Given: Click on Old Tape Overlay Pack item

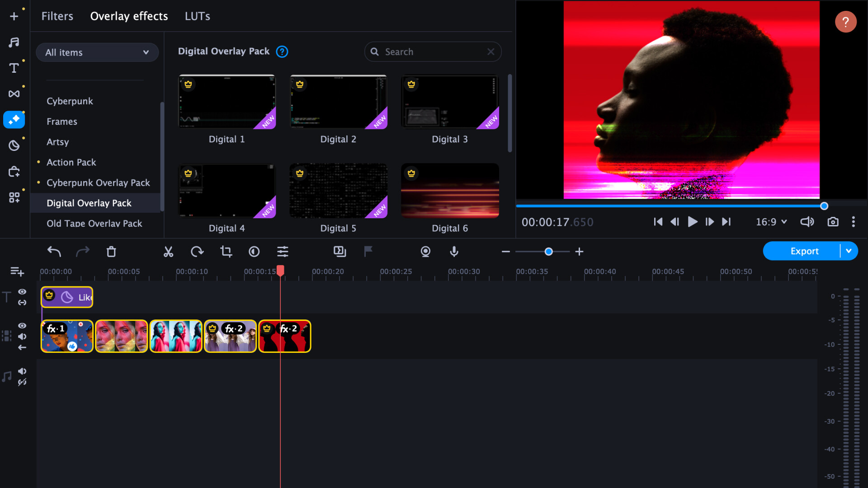Looking at the screenshot, I should [x=94, y=223].
